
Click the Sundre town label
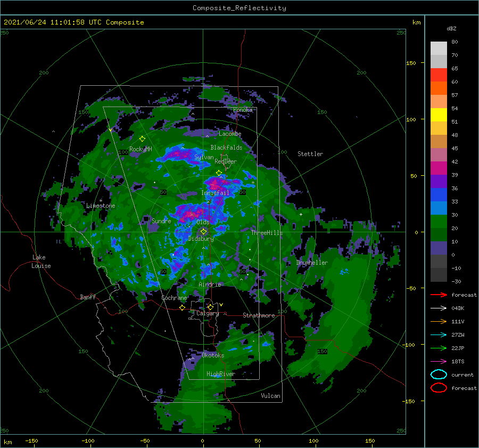click(161, 221)
